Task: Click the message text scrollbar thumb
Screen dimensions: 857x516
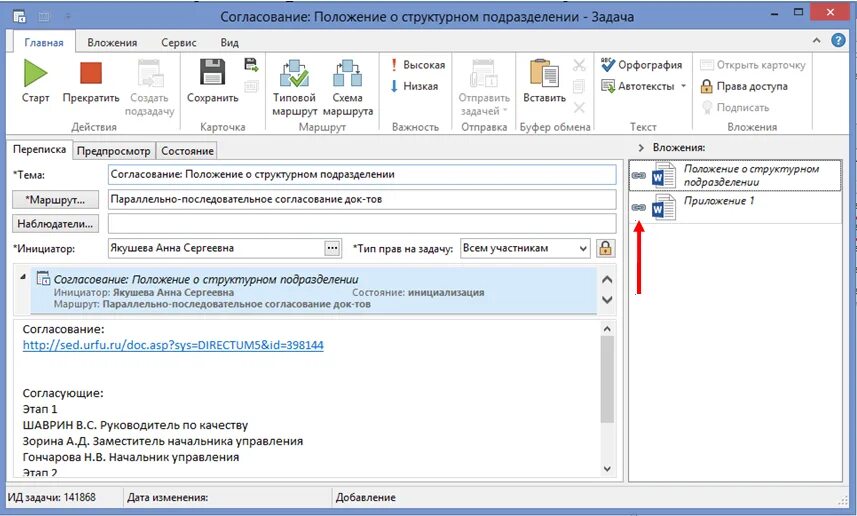Action: [x=607, y=379]
